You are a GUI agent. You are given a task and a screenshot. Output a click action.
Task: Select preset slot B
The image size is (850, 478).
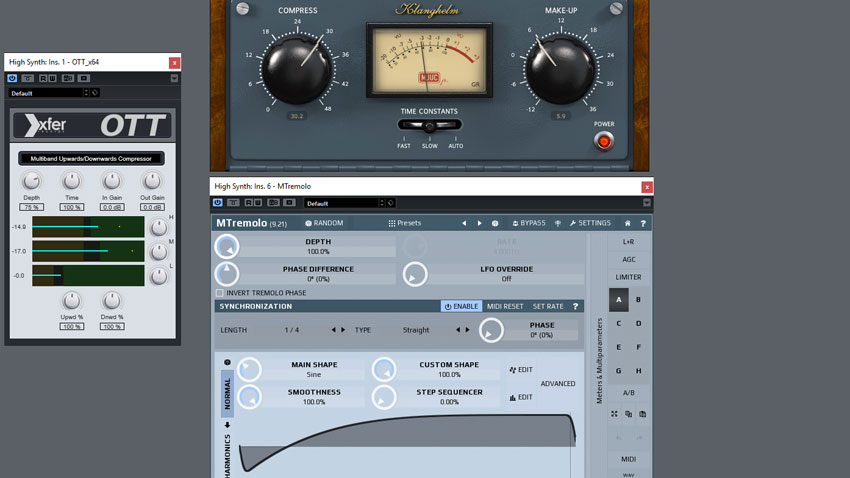tap(638, 300)
